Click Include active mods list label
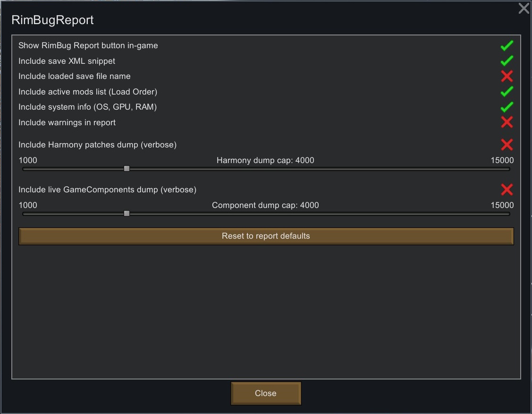 click(x=88, y=92)
